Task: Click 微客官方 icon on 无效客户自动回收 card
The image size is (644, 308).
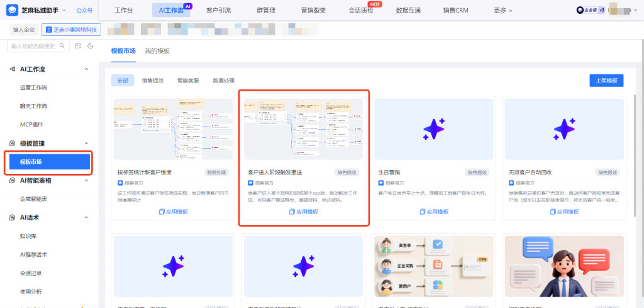Action: (x=511, y=183)
